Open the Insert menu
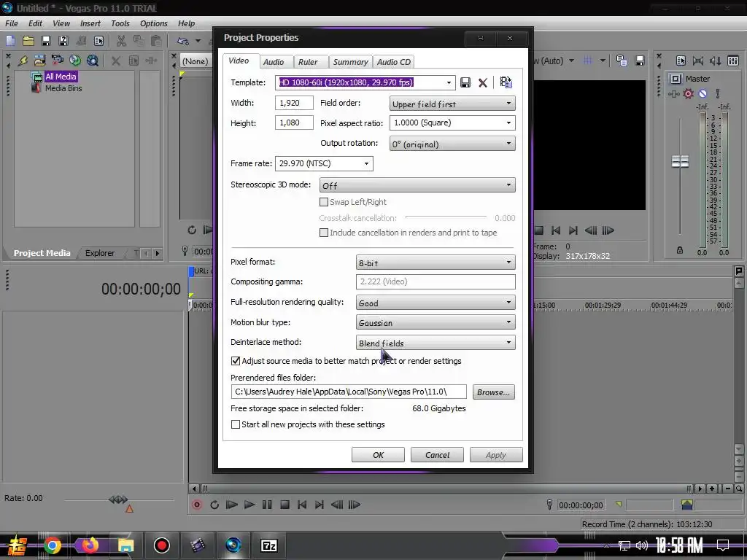Screen dimensions: 747x560 pos(90,23)
